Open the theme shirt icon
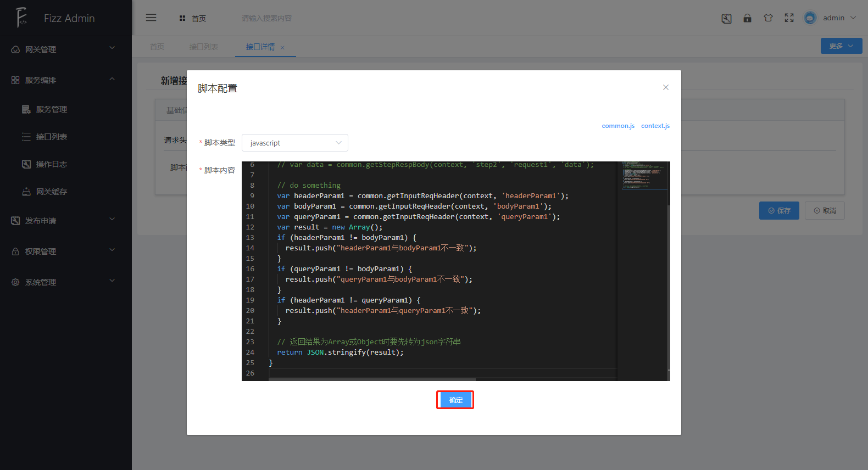 point(768,18)
